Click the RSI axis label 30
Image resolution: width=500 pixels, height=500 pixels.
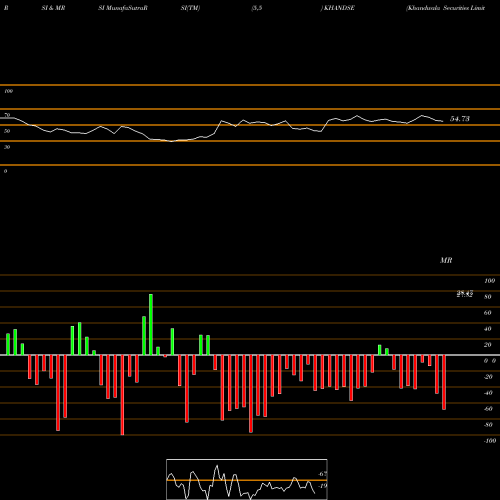click(x=7, y=147)
